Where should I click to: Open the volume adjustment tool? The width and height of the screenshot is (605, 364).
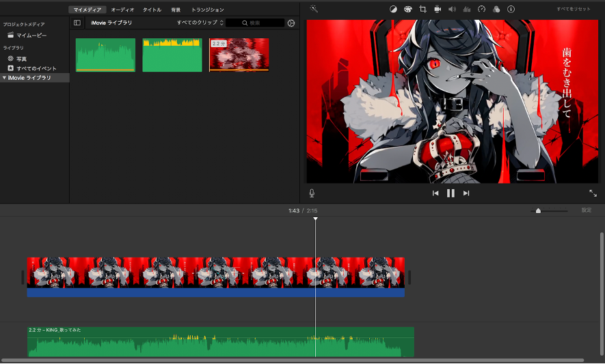pos(452,9)
